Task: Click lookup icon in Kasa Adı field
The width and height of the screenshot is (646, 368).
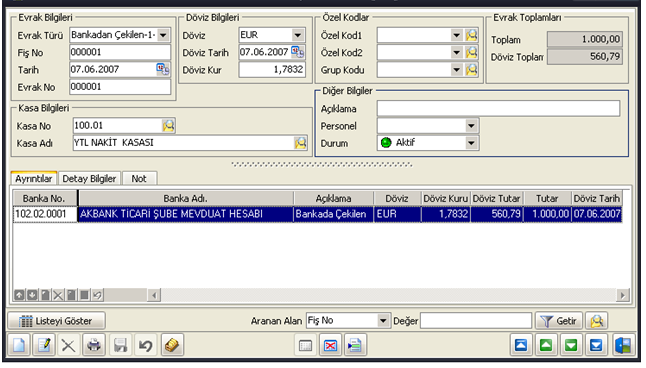Action: pos(300,143)
